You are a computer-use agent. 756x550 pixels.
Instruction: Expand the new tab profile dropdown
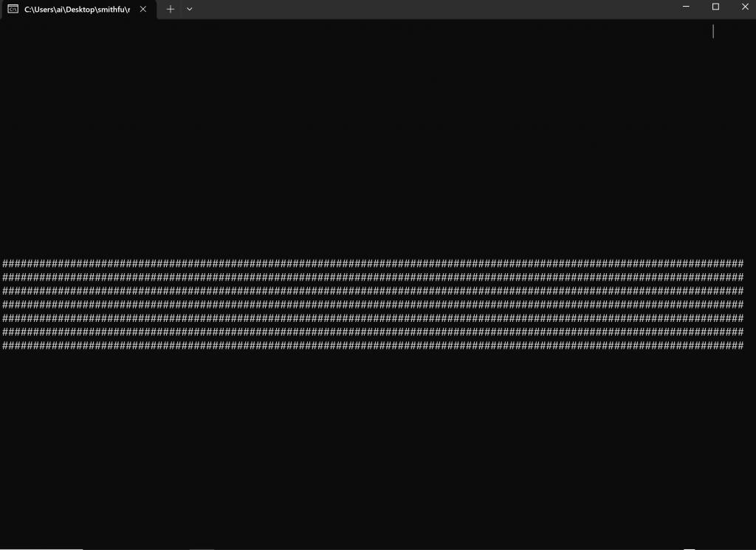pos(190,9)
